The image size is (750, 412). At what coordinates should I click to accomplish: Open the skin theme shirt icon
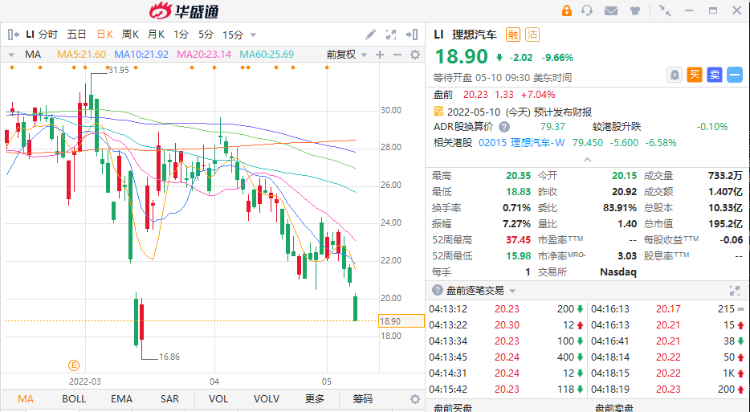point(635,11)
